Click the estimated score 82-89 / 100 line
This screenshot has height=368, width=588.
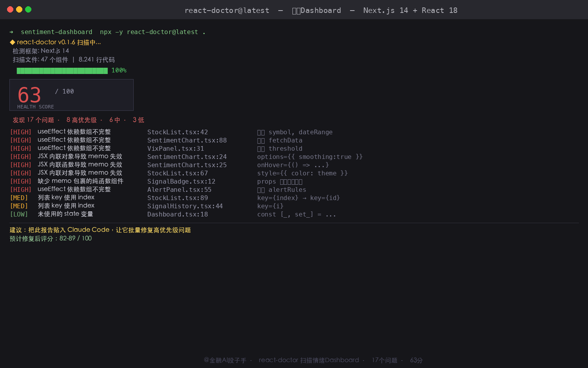pyautogui.click(x=51, y=238)
